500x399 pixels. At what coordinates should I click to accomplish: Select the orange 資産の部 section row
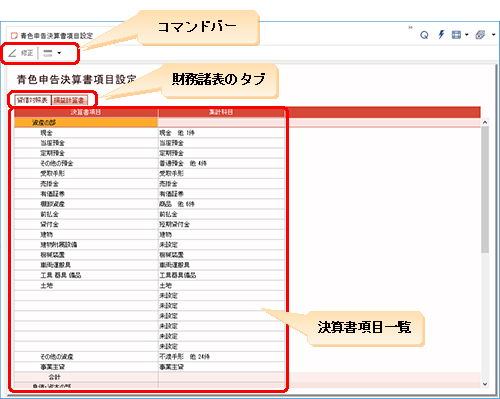point(86,123)
